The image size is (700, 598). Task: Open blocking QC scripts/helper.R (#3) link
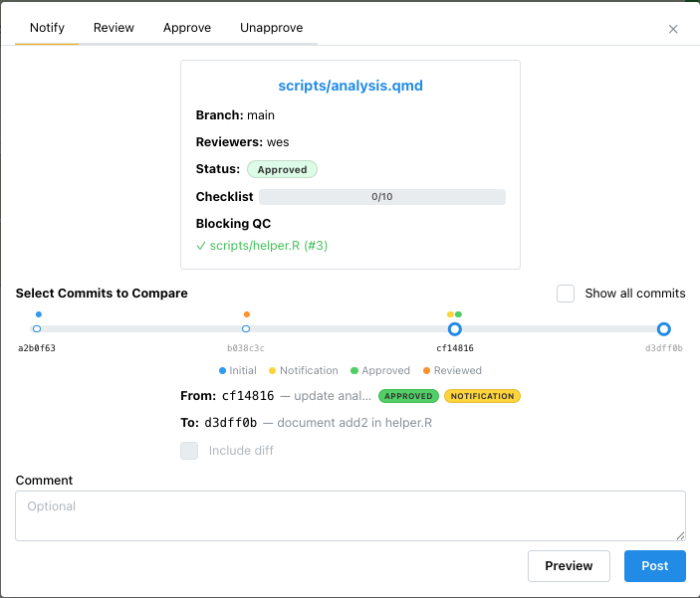tap(262, 246)
